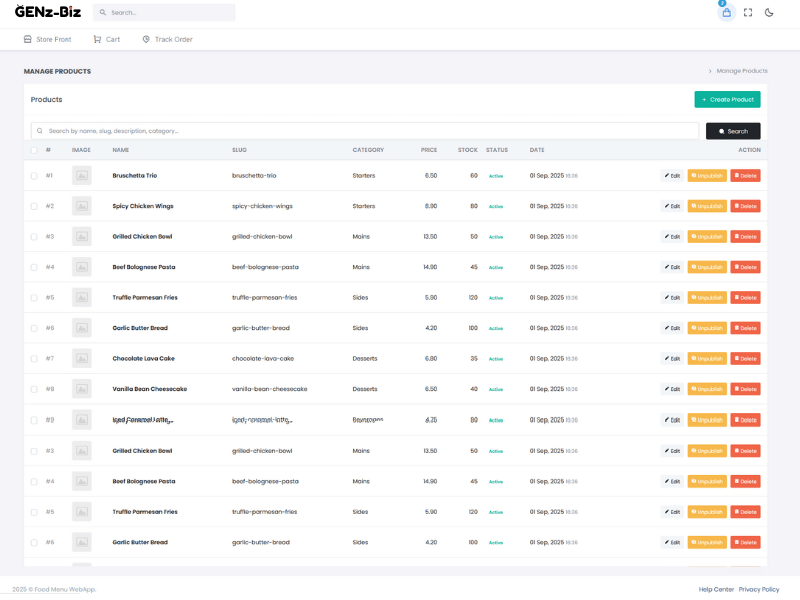Click the GENz-Biz logo

click(x=47, y=12)
